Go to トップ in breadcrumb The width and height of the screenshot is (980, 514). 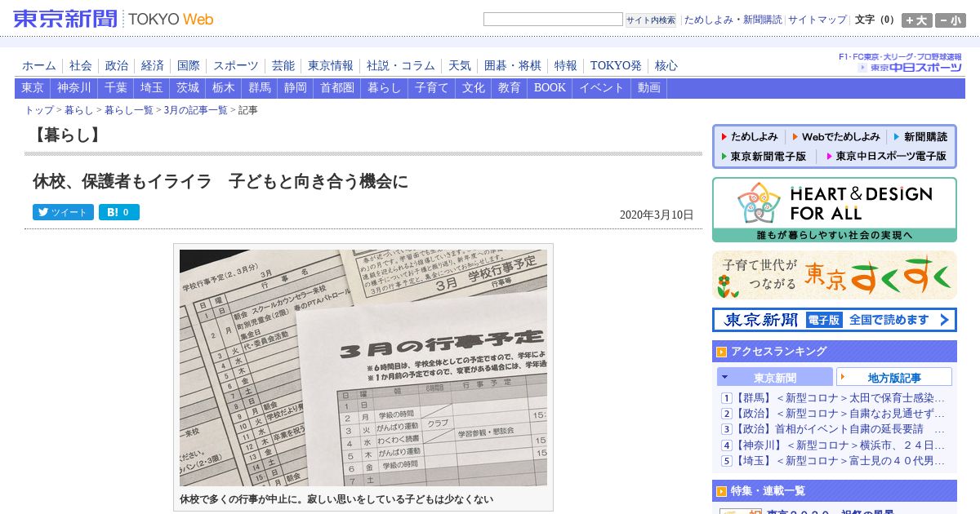tap(39, 110)
